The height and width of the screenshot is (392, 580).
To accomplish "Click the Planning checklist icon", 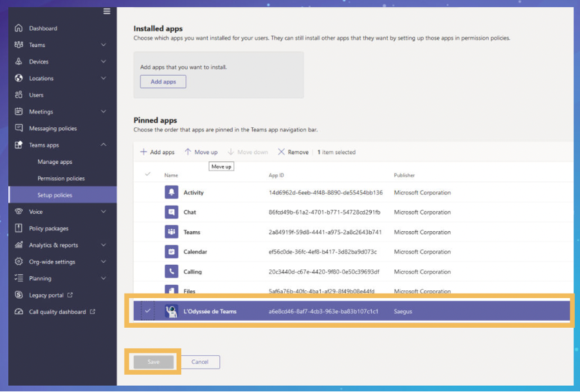I will pos(19,278).
